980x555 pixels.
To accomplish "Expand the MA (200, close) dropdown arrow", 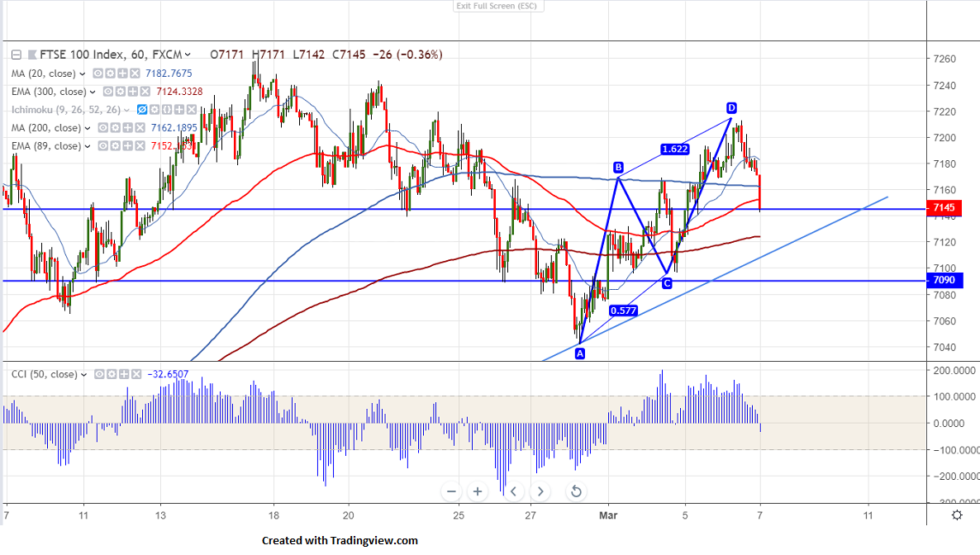I will 88,128.
